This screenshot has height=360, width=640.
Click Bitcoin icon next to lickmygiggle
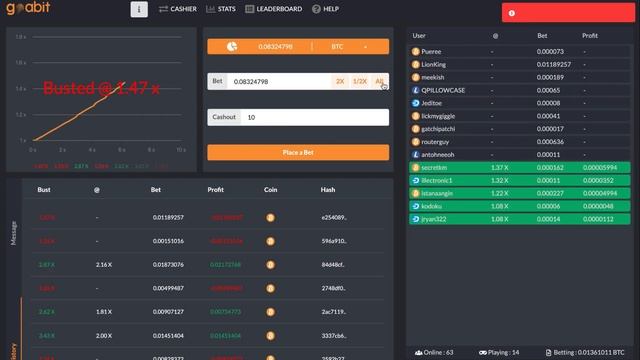[416, 116]
